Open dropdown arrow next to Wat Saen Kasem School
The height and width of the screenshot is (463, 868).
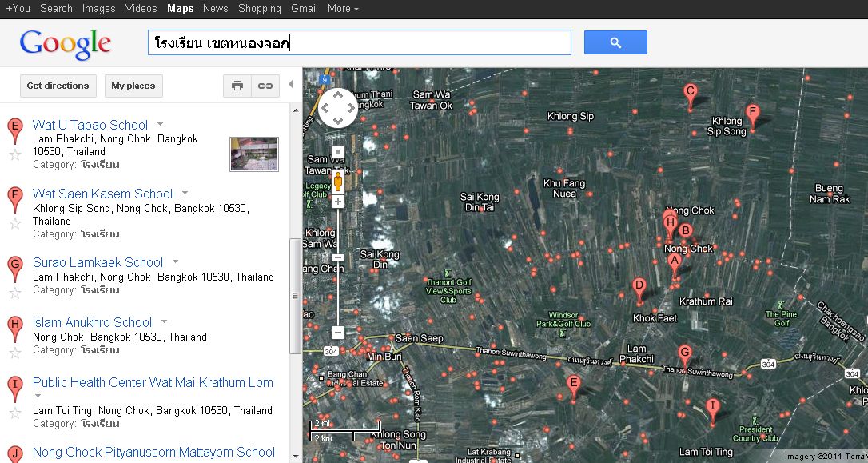point(185,193)
